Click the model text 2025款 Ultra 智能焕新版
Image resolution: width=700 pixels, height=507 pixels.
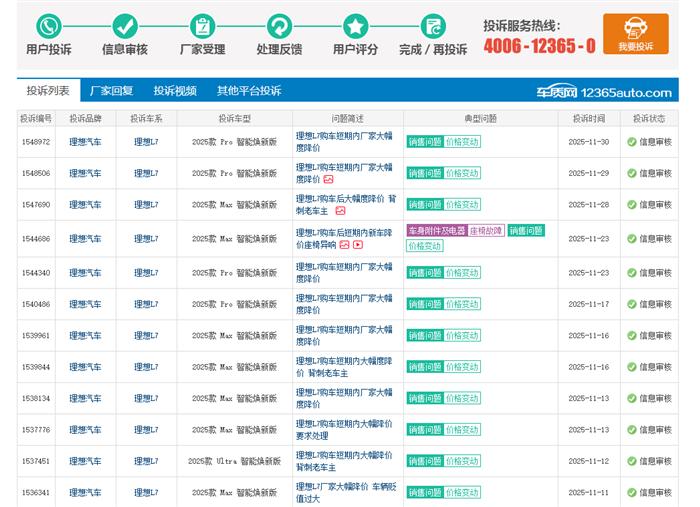coord(234,461)
